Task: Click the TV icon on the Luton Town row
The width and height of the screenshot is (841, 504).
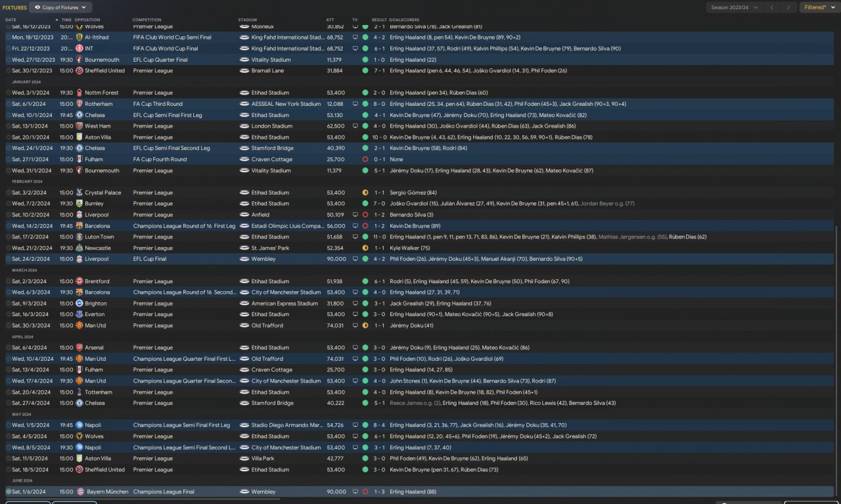Action: click(355, 237)
